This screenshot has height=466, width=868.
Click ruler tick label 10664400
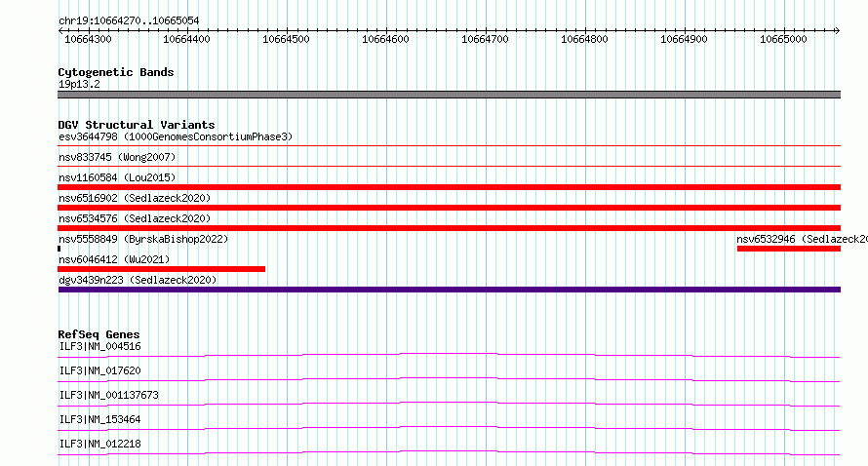point(186,39)
